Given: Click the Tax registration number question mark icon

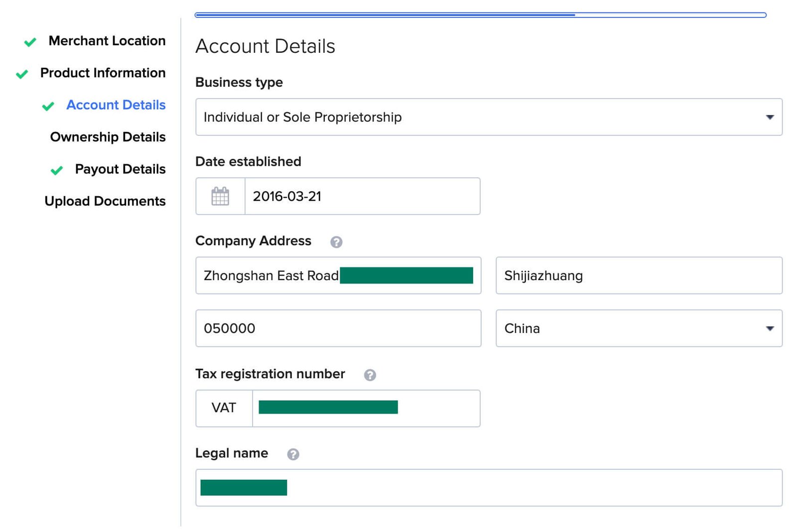Looking at the screenshot, I should click(x=370, y=375).
